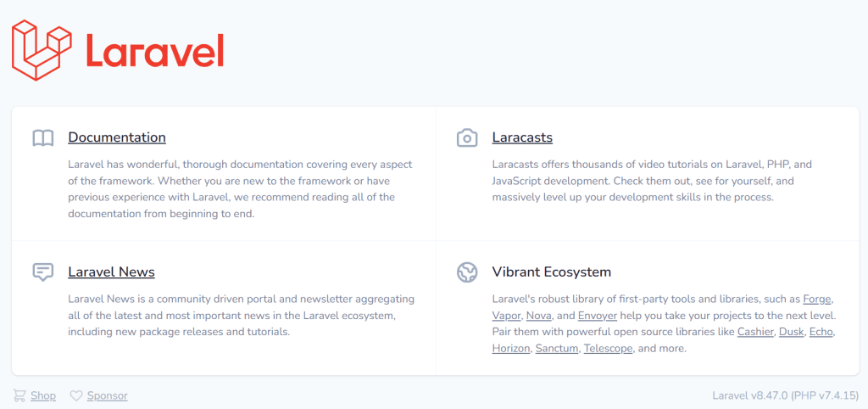The width and height of the screenshot is (868, 409).
Task: Click the Sponsor link in footer
Action: 108,395
